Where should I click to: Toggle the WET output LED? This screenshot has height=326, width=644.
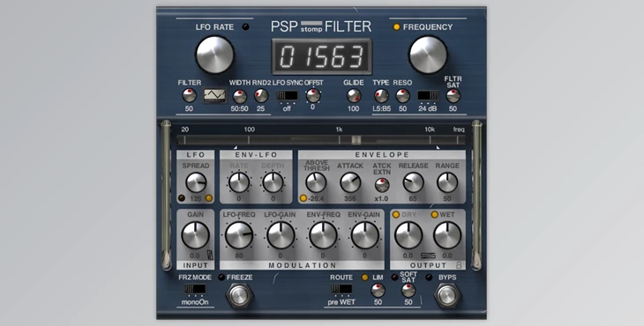point(435,214)
